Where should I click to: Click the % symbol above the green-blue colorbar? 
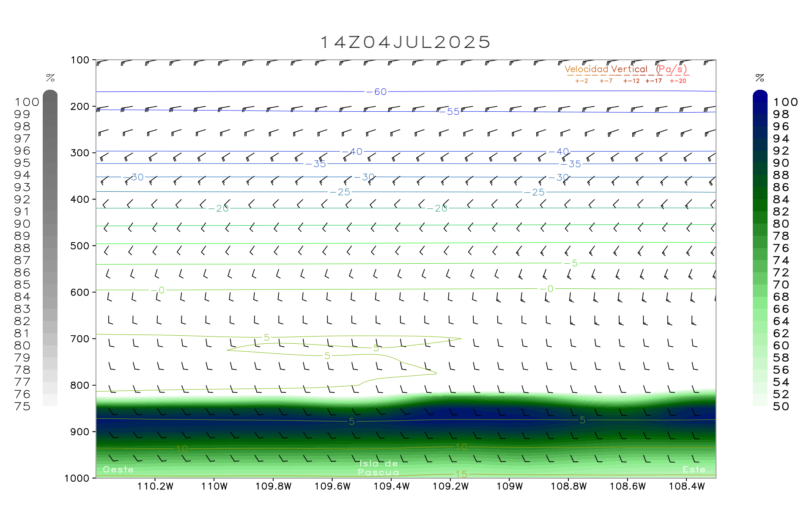pos(760,78)
